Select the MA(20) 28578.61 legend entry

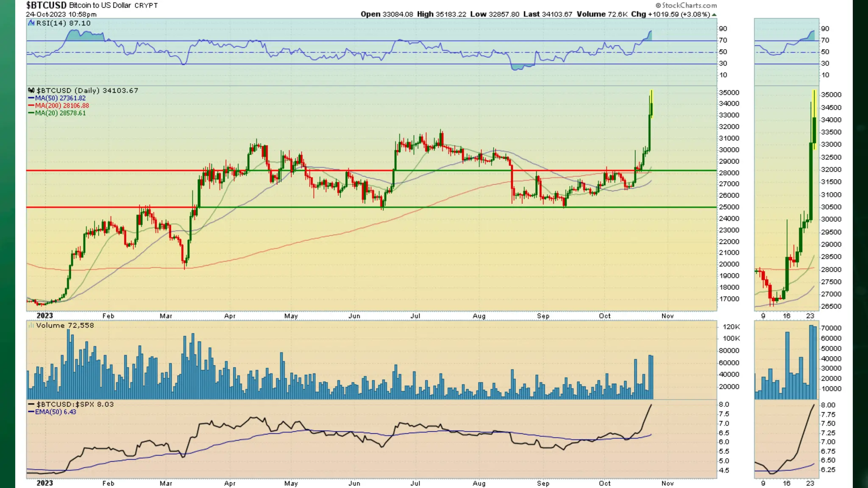point(60,113)
